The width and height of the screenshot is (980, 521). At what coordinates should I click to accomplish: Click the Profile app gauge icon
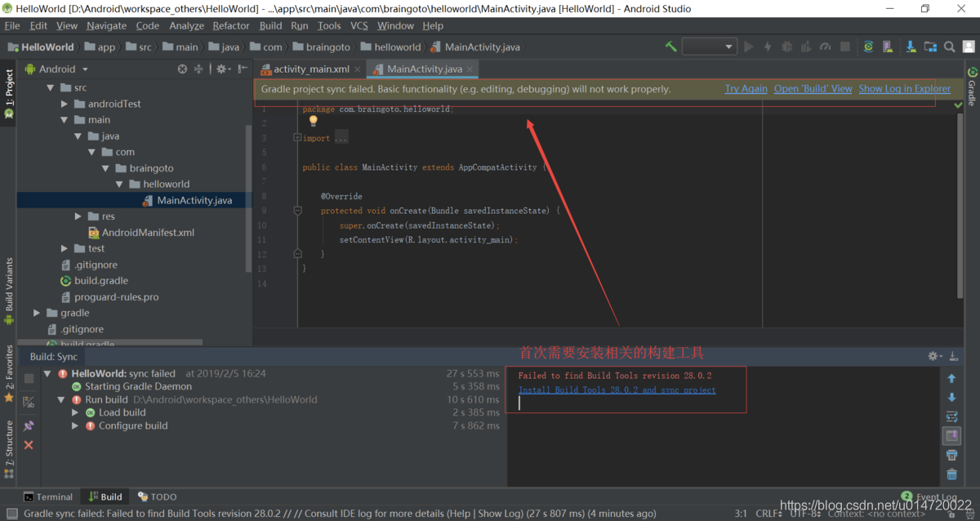826,47
